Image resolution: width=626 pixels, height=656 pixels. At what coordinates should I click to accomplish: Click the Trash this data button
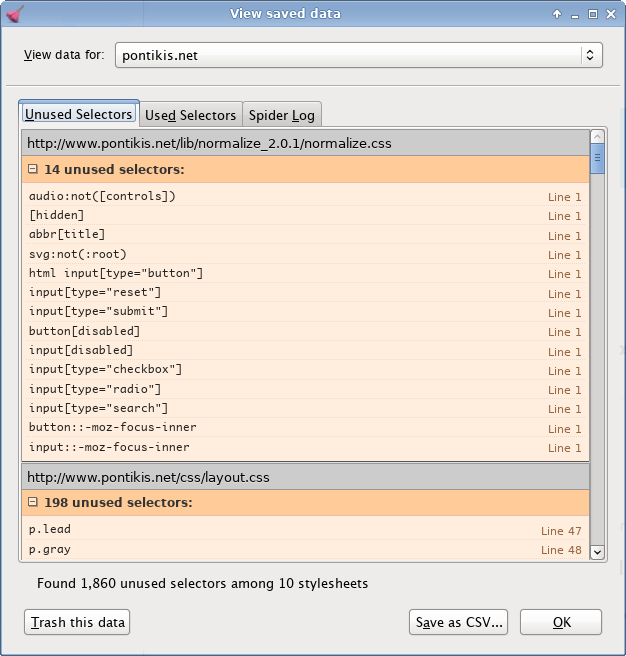click(77, 622)
